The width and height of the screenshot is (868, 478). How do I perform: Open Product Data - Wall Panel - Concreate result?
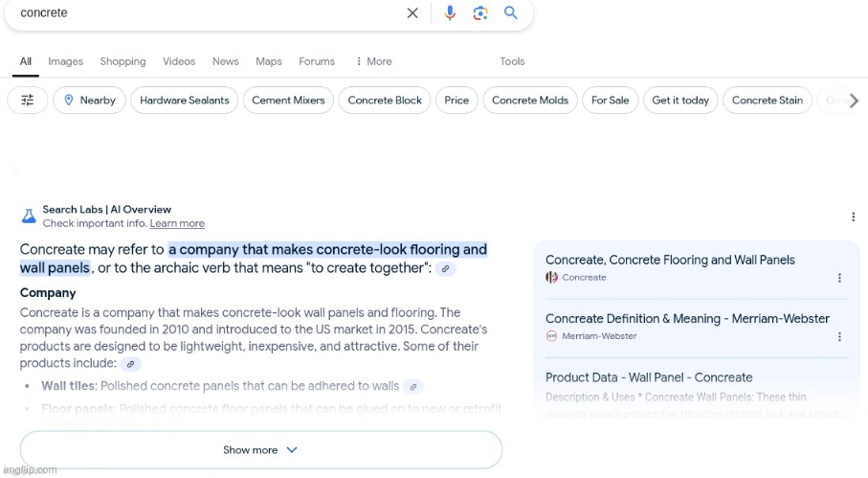click(x=649, y=377)
